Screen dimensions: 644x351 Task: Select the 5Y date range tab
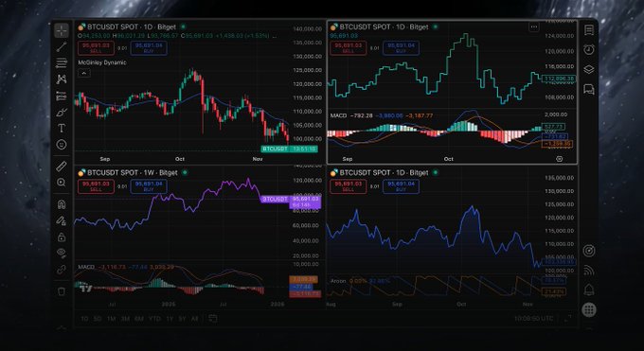click(182, 319)
